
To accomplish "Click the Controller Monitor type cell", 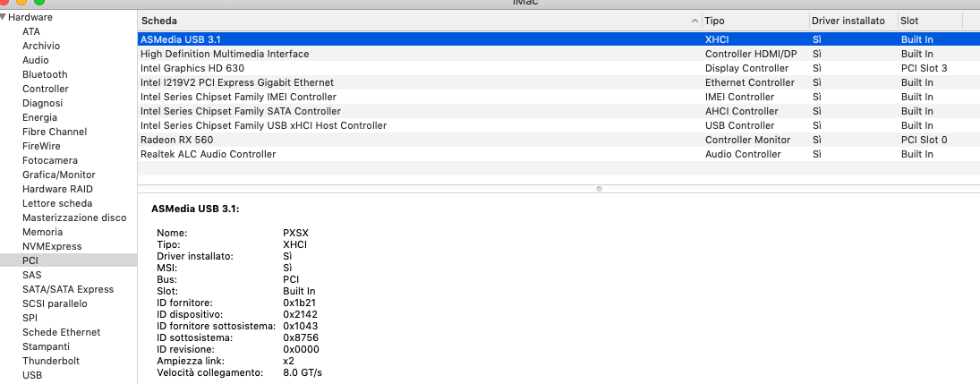I will coord(747,141).
